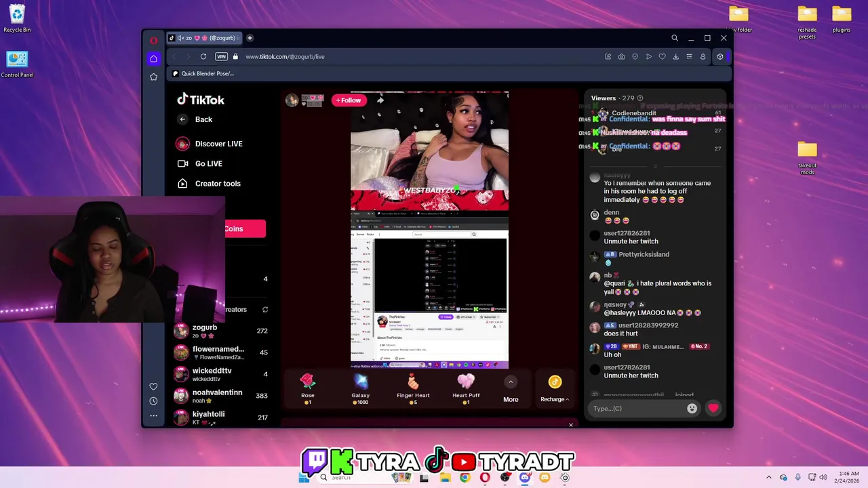
Task: Open File Explorer from taskbar
Action: 445,478
